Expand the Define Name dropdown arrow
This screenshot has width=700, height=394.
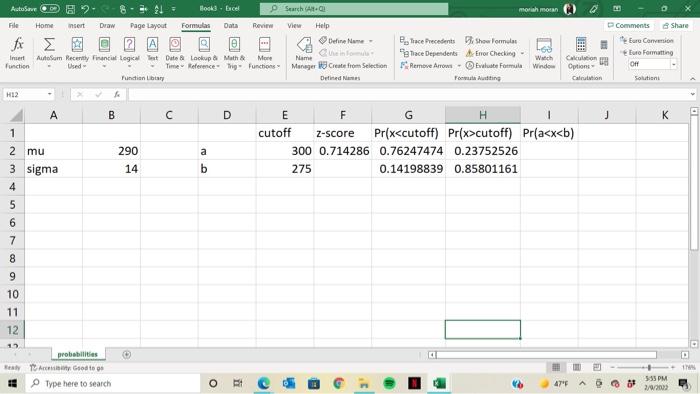(x=371, y=41)
